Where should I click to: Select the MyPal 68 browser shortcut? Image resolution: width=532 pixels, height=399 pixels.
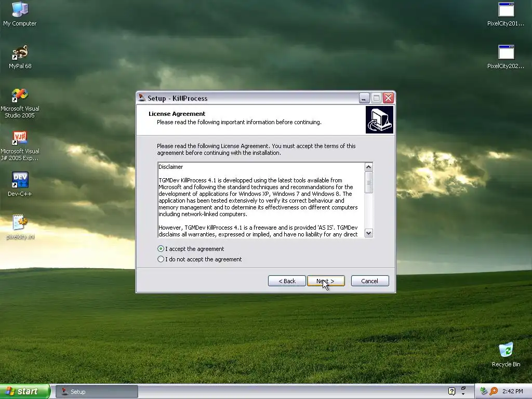point(20,57)
